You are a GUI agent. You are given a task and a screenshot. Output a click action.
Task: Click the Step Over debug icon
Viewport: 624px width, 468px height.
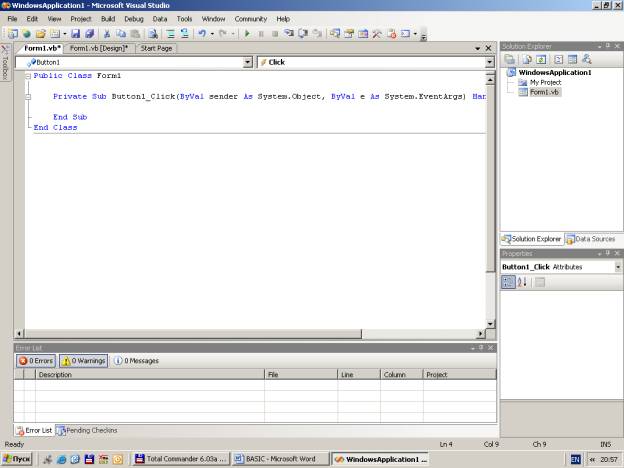click(303, 34)
